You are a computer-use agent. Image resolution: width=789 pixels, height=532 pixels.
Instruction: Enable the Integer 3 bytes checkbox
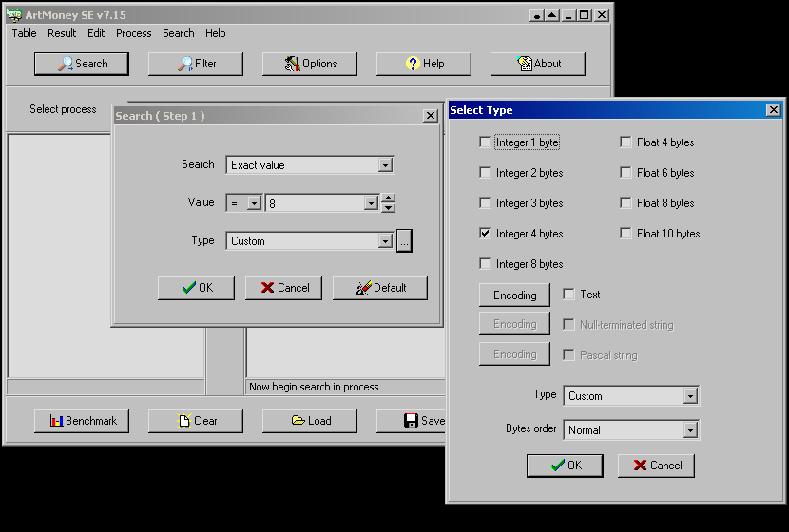(485, 203)
